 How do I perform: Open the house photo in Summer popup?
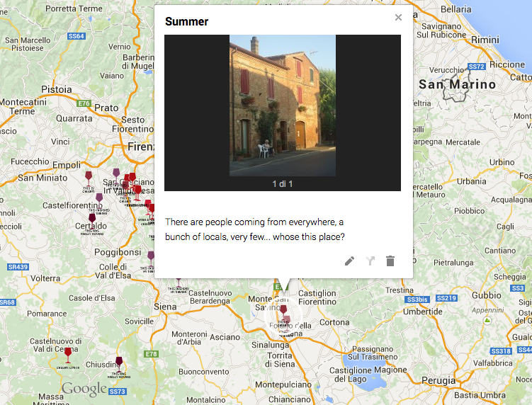click(283, 105)
